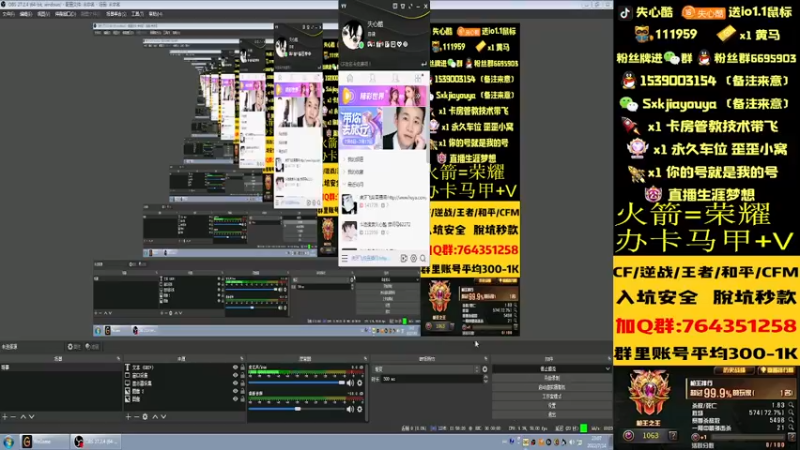Remove the selected scene with the minus icon
800x450 pixels.
(x=13, y=417)
